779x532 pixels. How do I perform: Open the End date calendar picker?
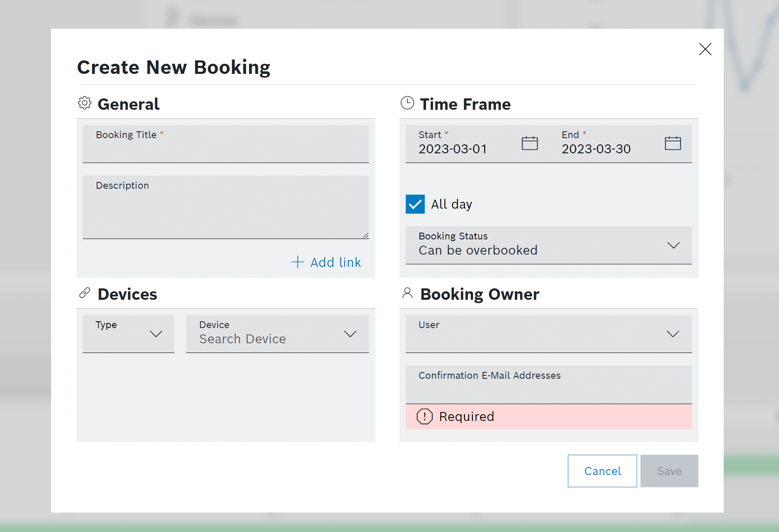(673, 144)
